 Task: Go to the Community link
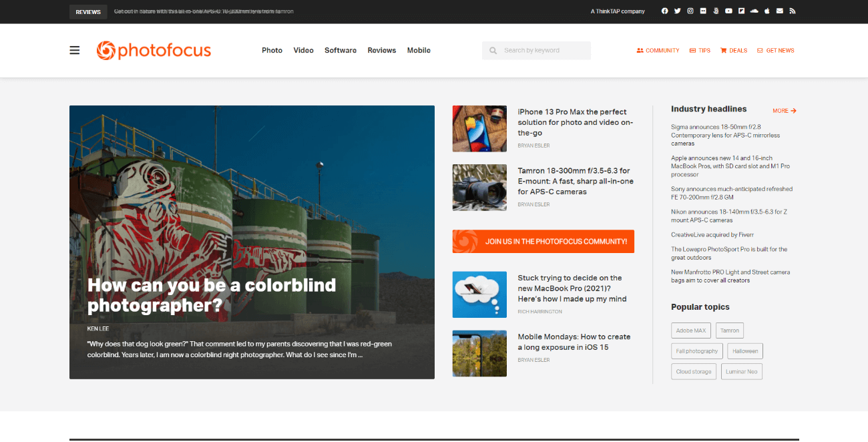point(658,51)
